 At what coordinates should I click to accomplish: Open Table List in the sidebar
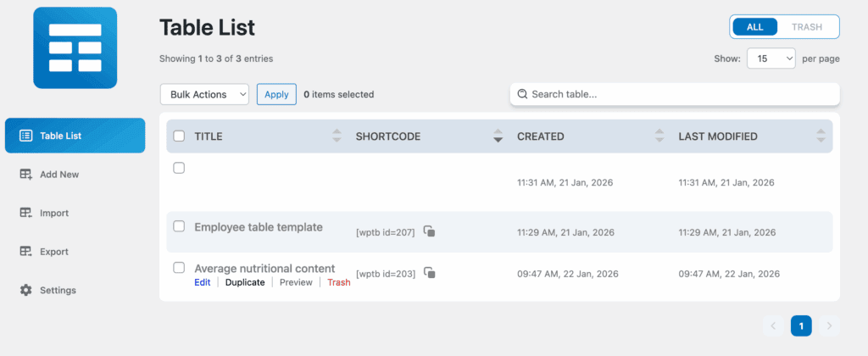pyautogui.click(x=75, y=136)
